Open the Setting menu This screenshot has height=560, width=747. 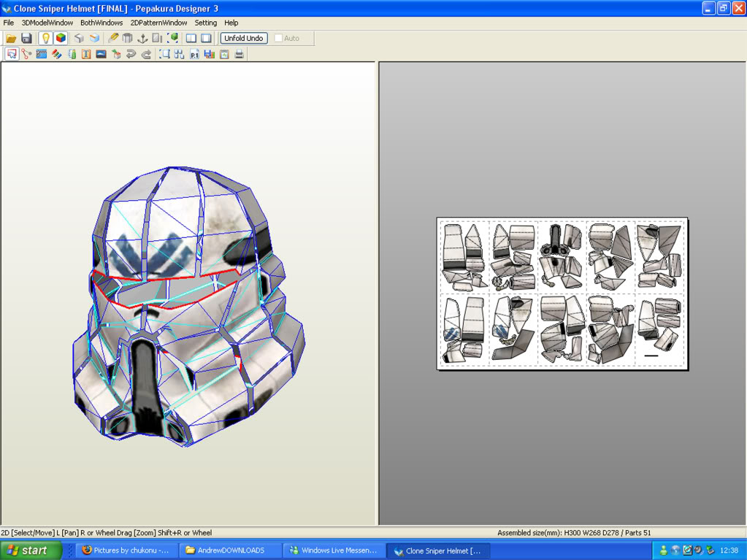pyautogui.click(x=205, y=23)
